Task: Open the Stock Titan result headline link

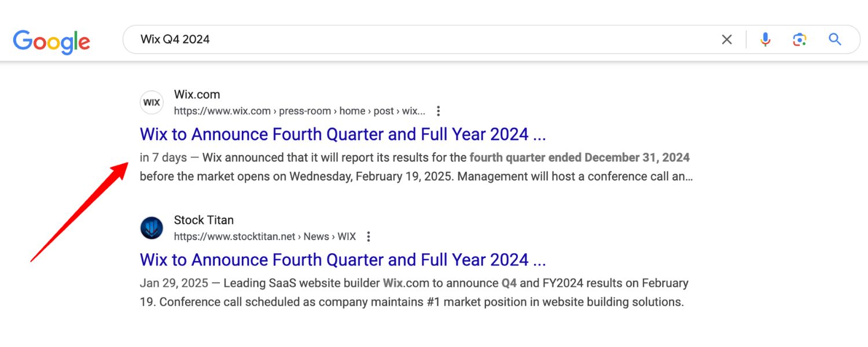Action: tap(343, 260)
